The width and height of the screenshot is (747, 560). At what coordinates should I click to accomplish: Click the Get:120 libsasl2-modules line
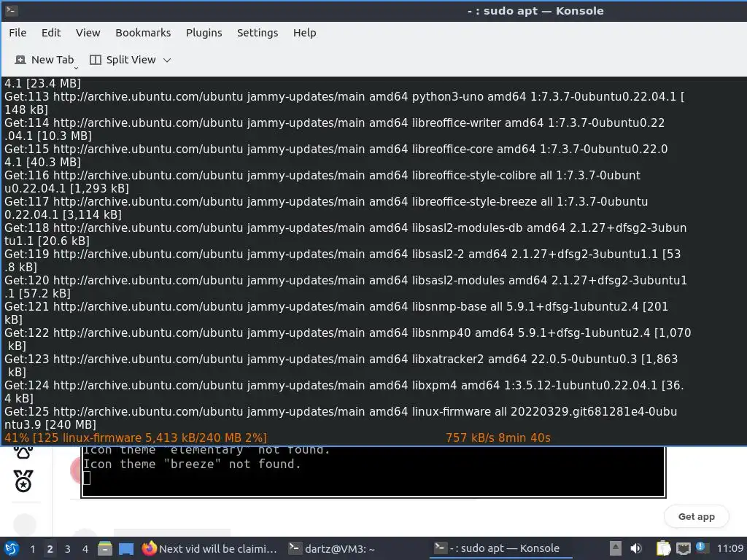(x=346, y=286)
